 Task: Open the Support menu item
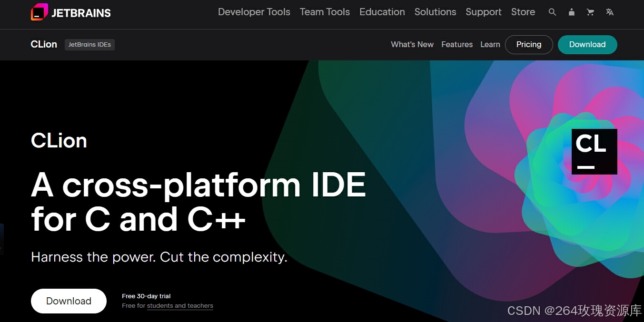(x=483, y=12)
